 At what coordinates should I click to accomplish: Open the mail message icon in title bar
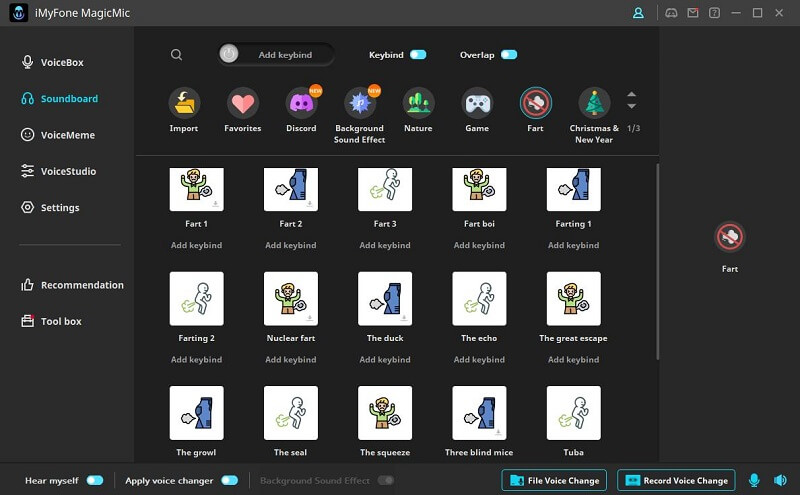(693, 13)
